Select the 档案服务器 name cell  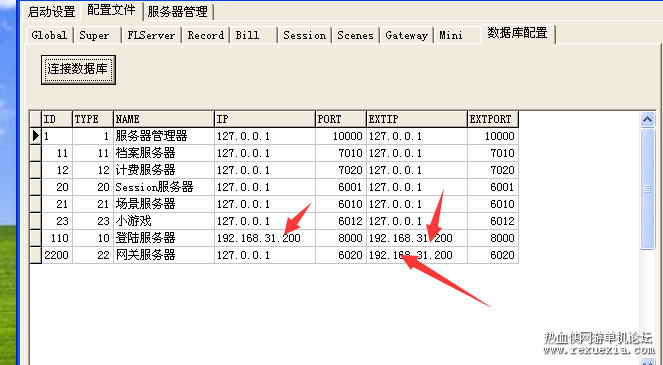pos(164,153)
